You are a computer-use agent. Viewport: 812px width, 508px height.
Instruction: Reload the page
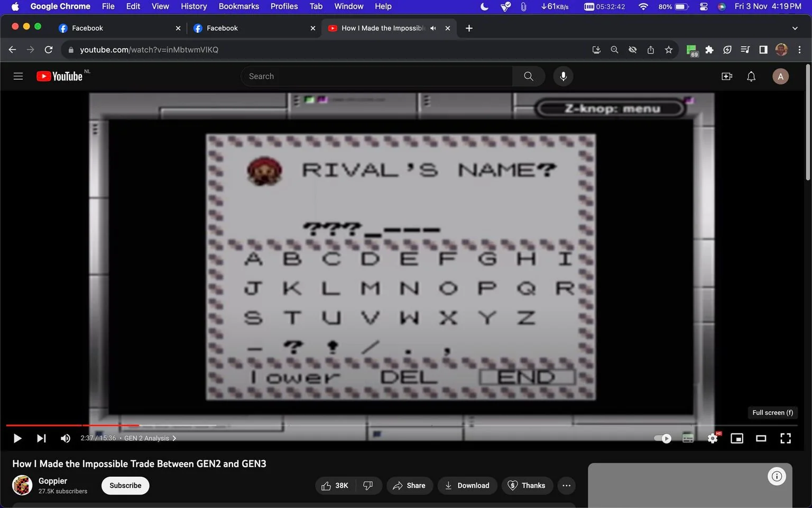point(49,50)
